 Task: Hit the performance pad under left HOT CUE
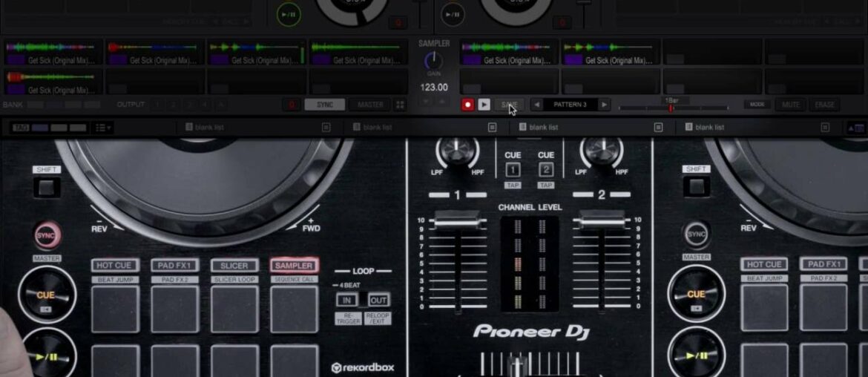(116, 309)
